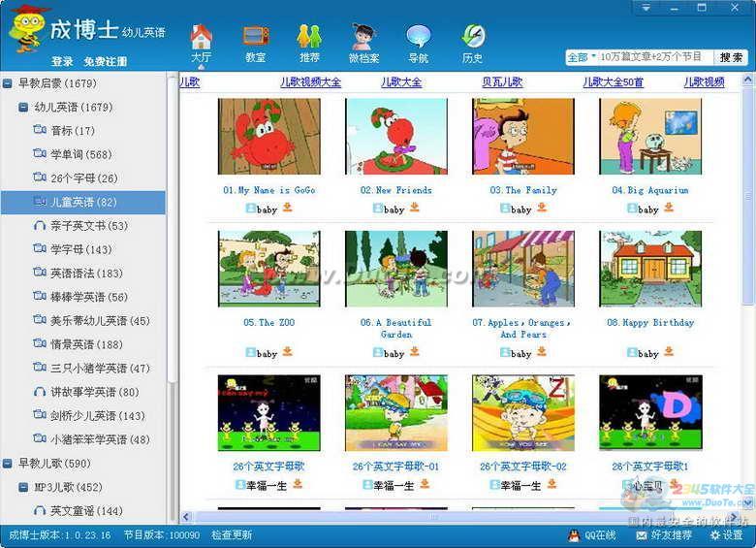Click the QQ在线 penguin icon
The image size is (756, 548).
click(573, 535)
